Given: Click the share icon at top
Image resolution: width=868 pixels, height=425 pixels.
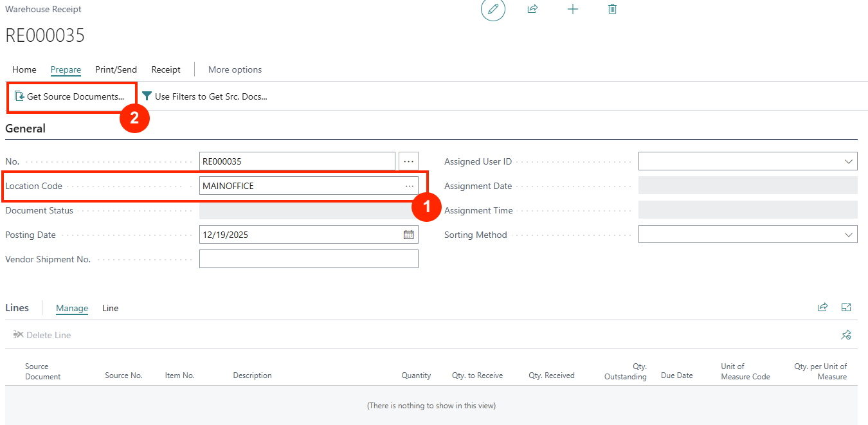Looking at the screenshot, I should click(532, 9).
